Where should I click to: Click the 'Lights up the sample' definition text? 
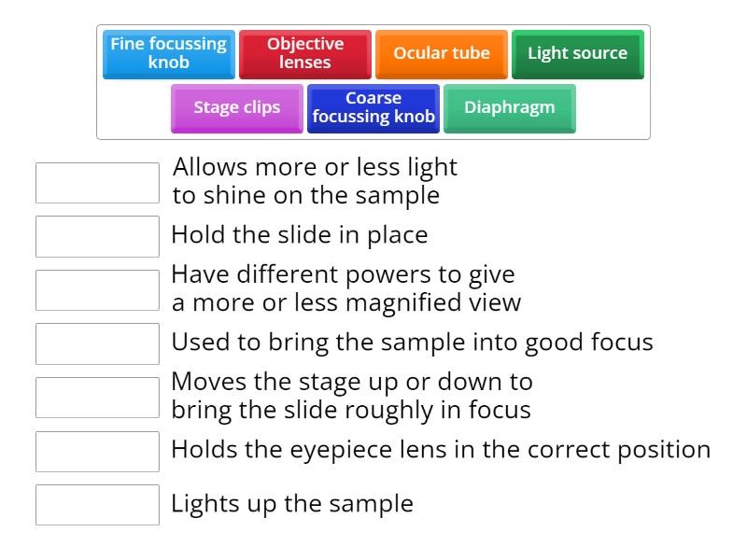pyautogui.click(x=291, y=504)
